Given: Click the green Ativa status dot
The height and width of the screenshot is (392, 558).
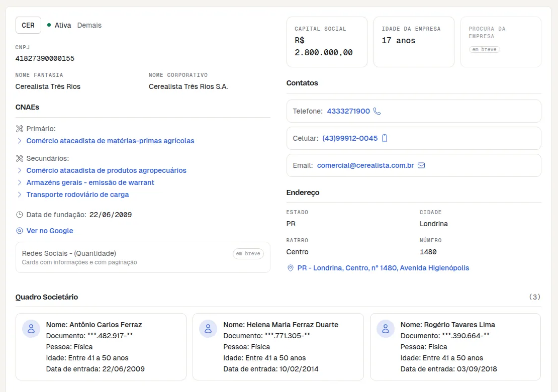Looking at the screenshot, I should click(x=49, y=25).
